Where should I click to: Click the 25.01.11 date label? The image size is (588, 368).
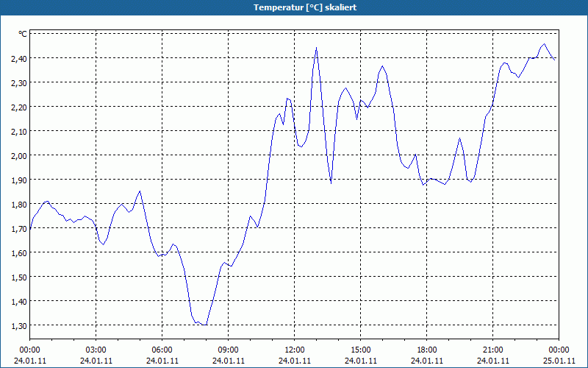click(559, 361)
